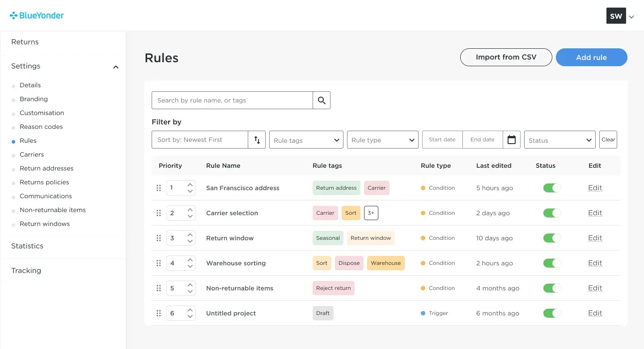The image size is (644, 349).
Task: Disable the San Franscisco address rule toggle
Action: [x=552, y=188]
